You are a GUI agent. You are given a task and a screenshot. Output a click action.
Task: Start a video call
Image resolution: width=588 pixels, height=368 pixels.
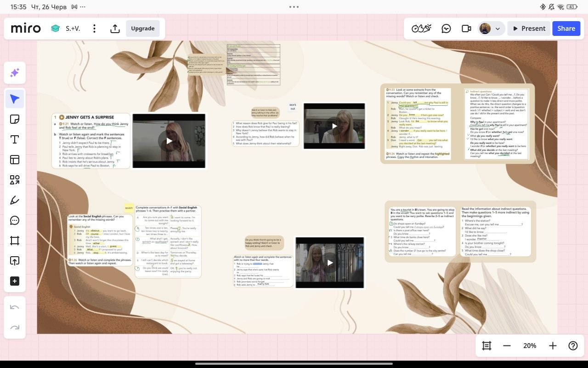(x=466, y=29)
